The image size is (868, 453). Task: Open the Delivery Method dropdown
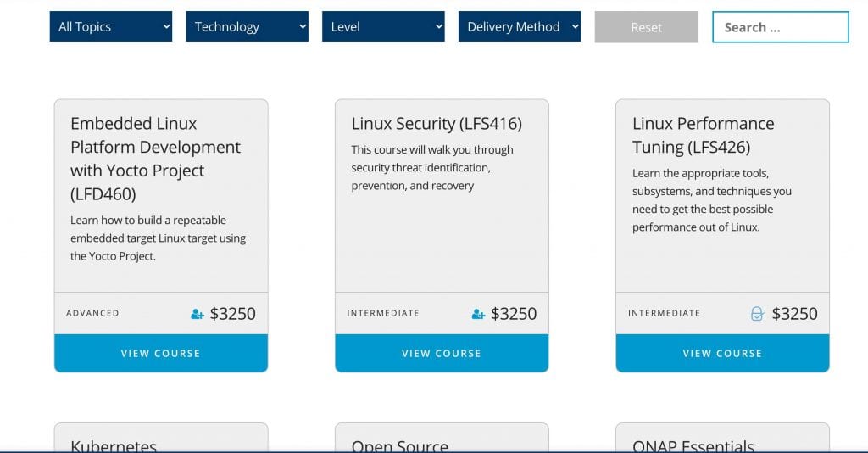coord(520,26)
